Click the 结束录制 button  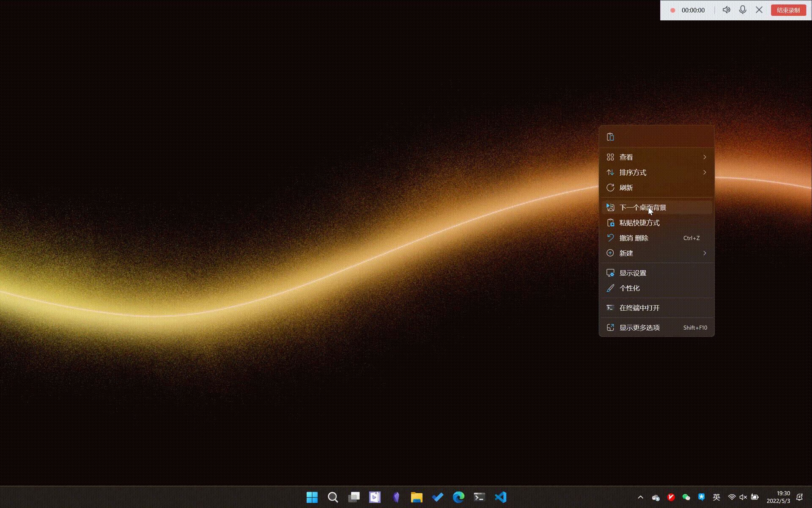(788, 10)
